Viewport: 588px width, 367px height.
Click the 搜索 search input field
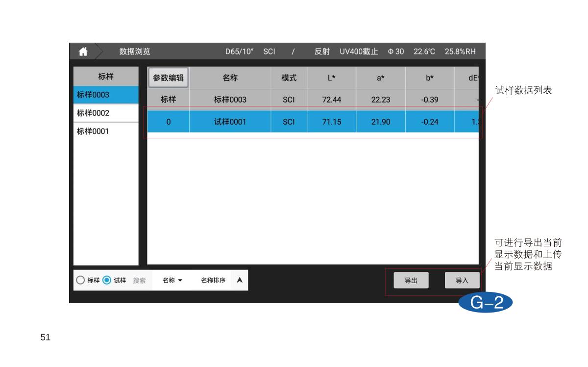[140, 280]
